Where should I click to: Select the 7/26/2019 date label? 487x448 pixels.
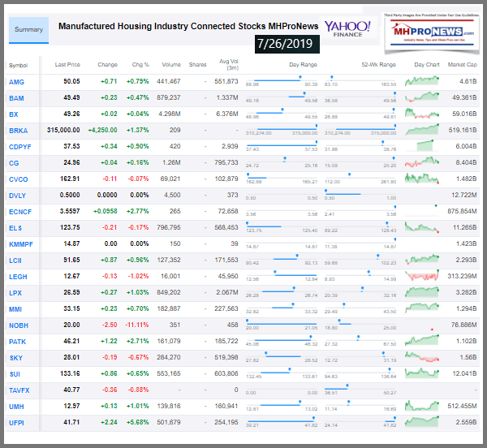[287, 44]
